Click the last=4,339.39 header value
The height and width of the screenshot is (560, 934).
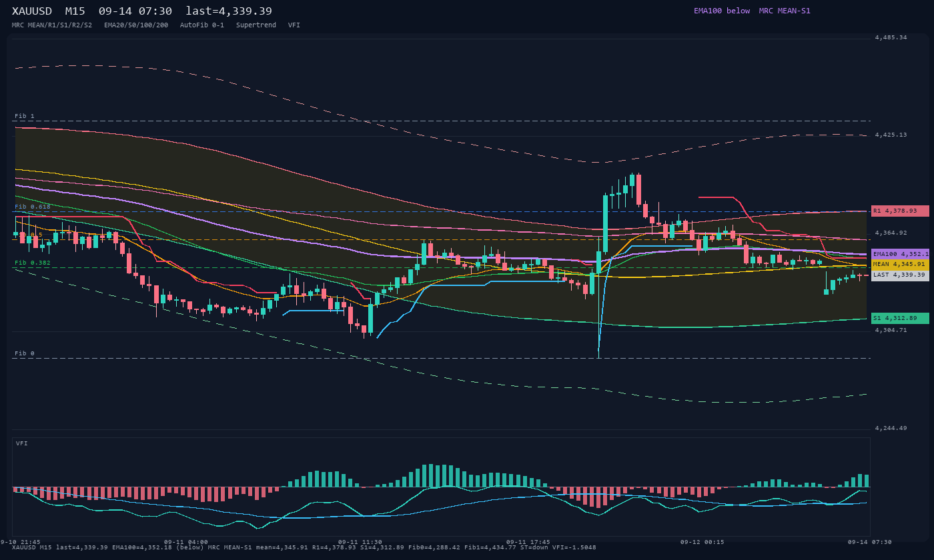(x=229, y=11)
